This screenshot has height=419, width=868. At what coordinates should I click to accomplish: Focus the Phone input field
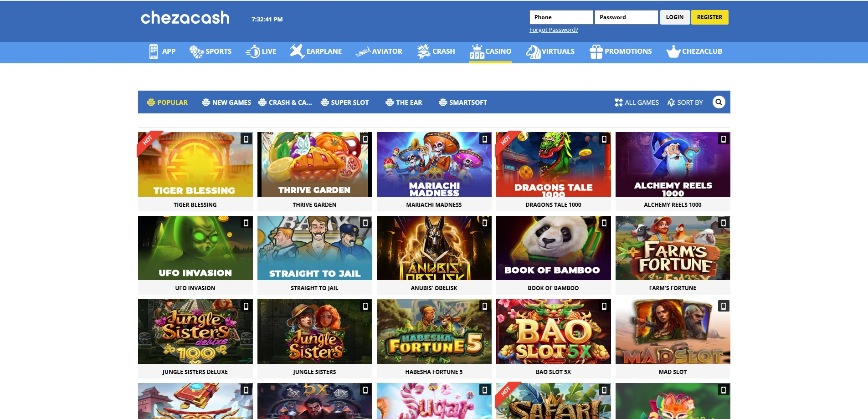(x=561, y=17)
